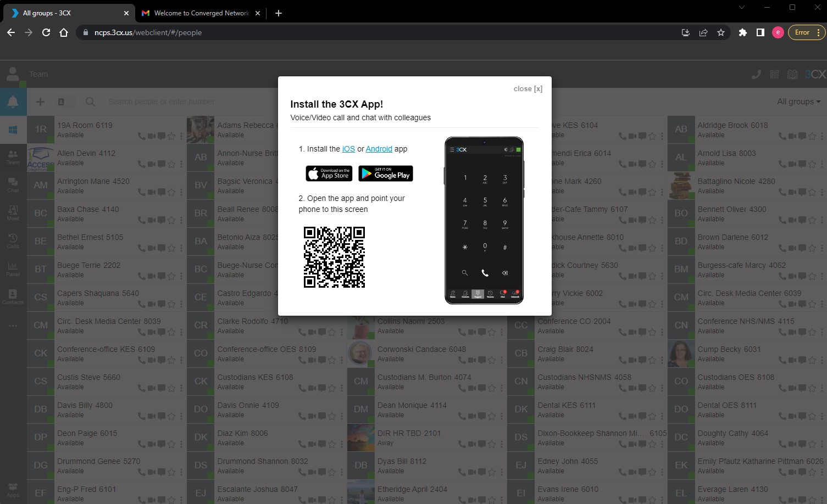
Task: Reload the browser page
Action: tap(46, 32)
